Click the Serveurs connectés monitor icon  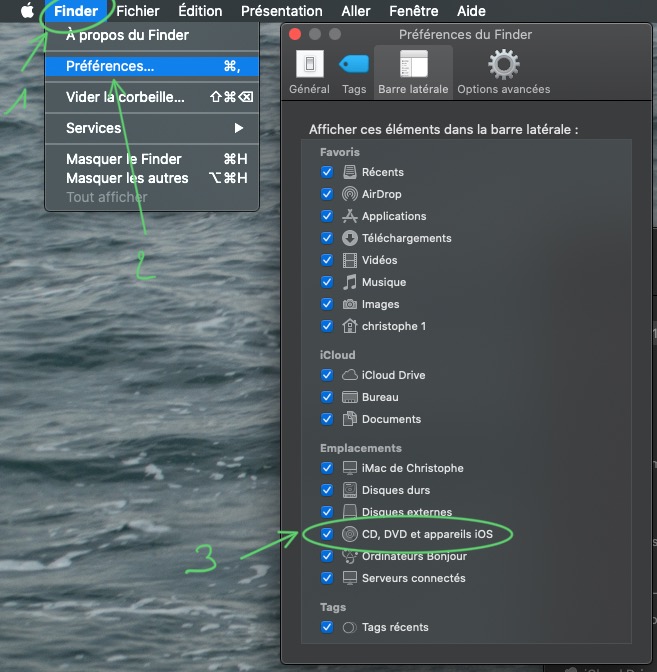(x=350, y=578)
